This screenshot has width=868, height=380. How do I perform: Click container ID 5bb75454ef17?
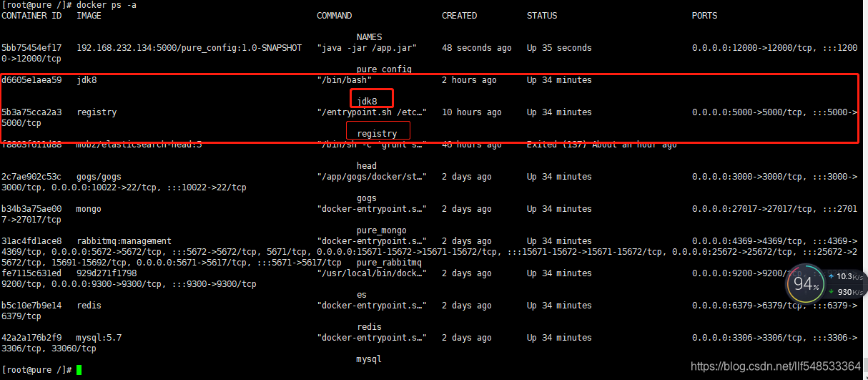pos(31,48)
